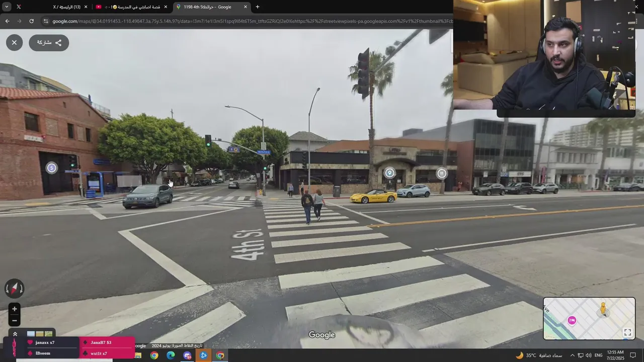Viewport: 644px width, 362px height.
Task: Click the browser forward arrow
Action: point(19,21)
